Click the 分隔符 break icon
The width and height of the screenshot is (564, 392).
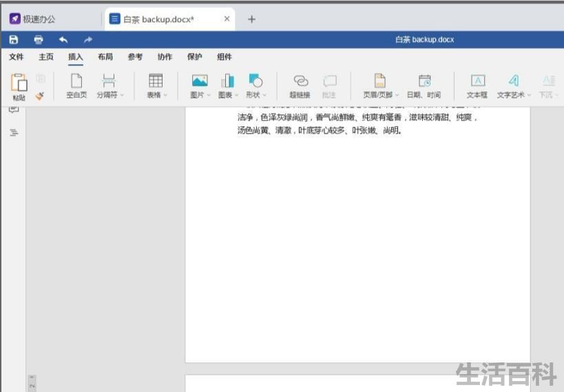[x=109, y=81]
